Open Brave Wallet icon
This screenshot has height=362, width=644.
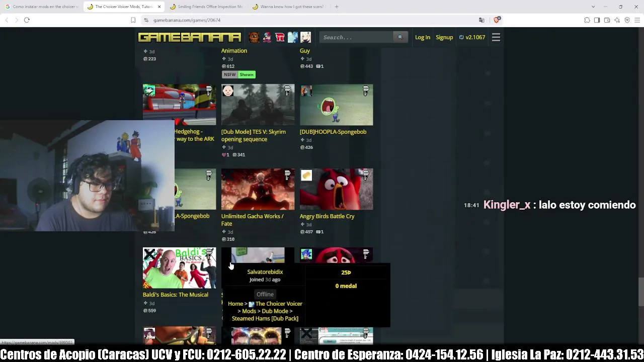point(607,20)
